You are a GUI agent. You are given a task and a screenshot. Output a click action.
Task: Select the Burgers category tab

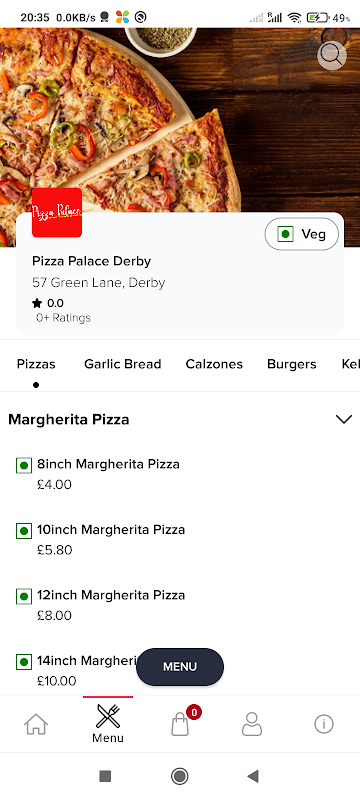pyautogui.click(x=292, y=364)
